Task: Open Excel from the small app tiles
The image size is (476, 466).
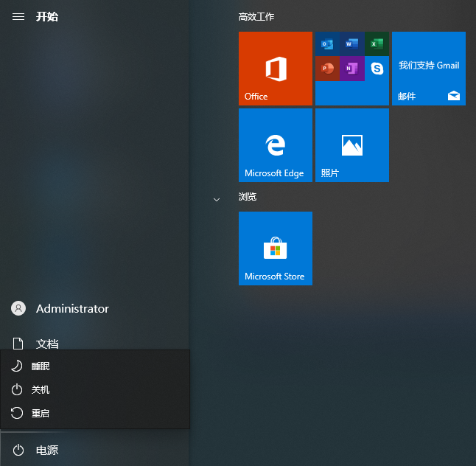Action: pos(377,44)
